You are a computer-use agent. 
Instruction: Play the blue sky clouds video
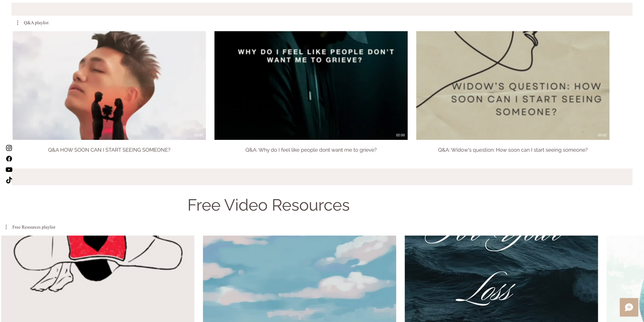click(x=299, y=278)
